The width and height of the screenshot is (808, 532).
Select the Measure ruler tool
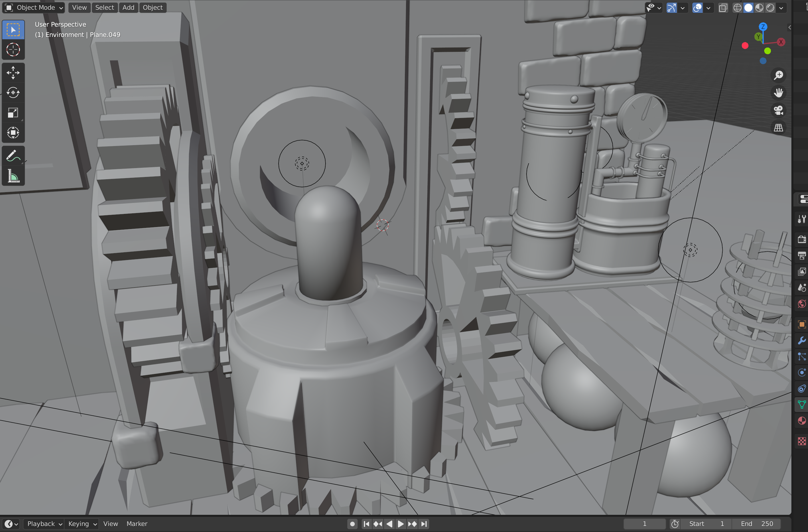pos(13,176)
